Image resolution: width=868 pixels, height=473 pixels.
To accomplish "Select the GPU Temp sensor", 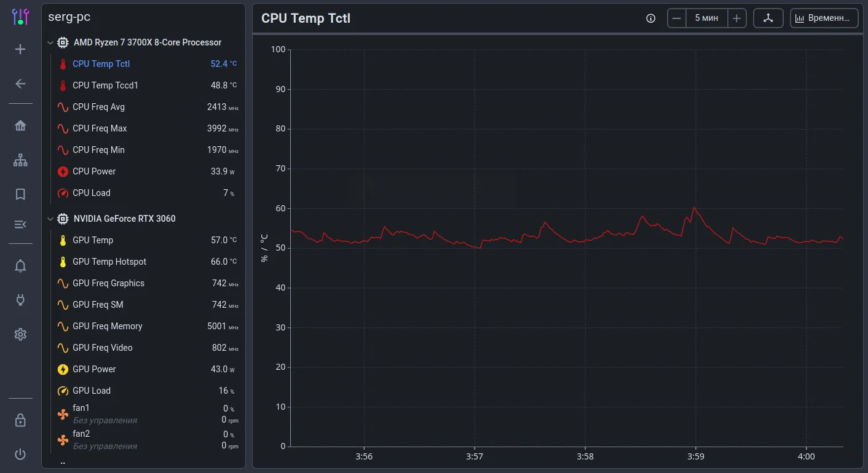I will pos(146,240).
